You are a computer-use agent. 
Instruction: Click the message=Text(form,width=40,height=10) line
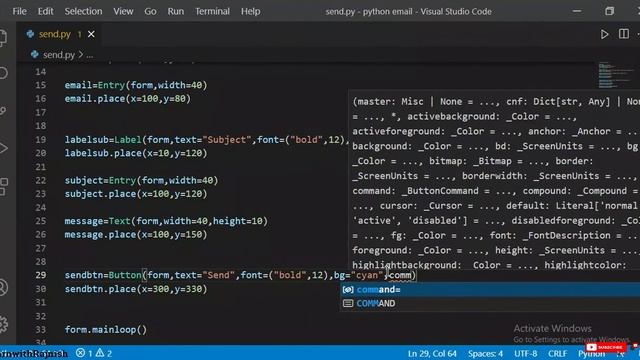click(166, 221)
